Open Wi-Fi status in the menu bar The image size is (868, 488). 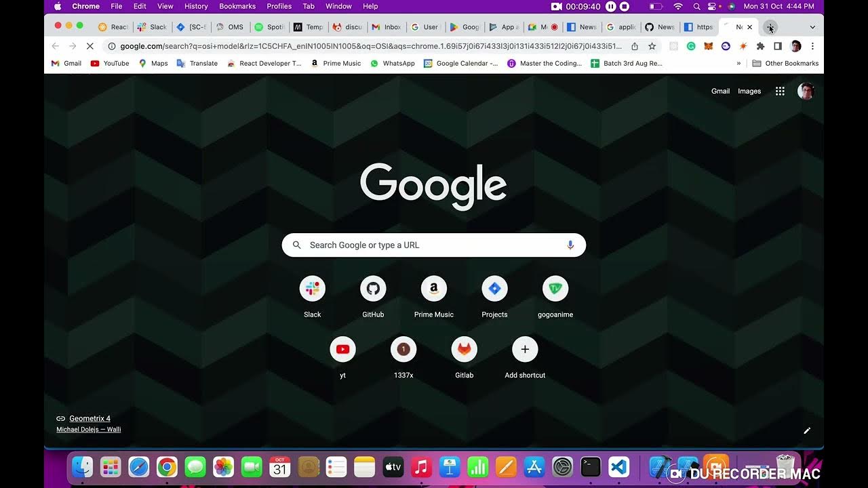click(678, 6)
